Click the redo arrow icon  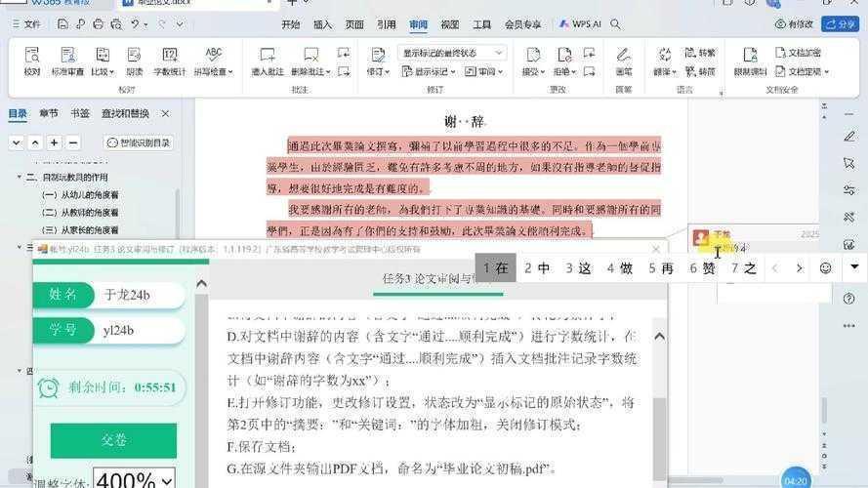(162, 24)
